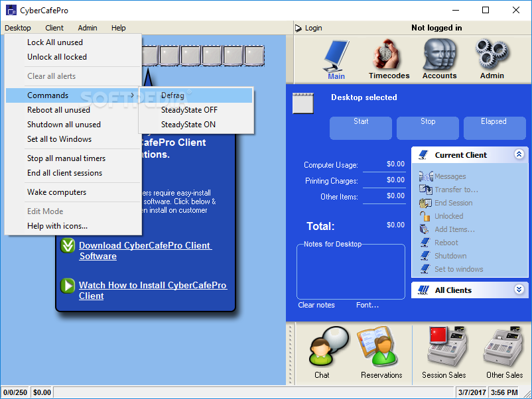Expand the Commands submenu arrow
Image resolution: width=532 pixels, height=399 pixels.
click(x=132, y=95)
